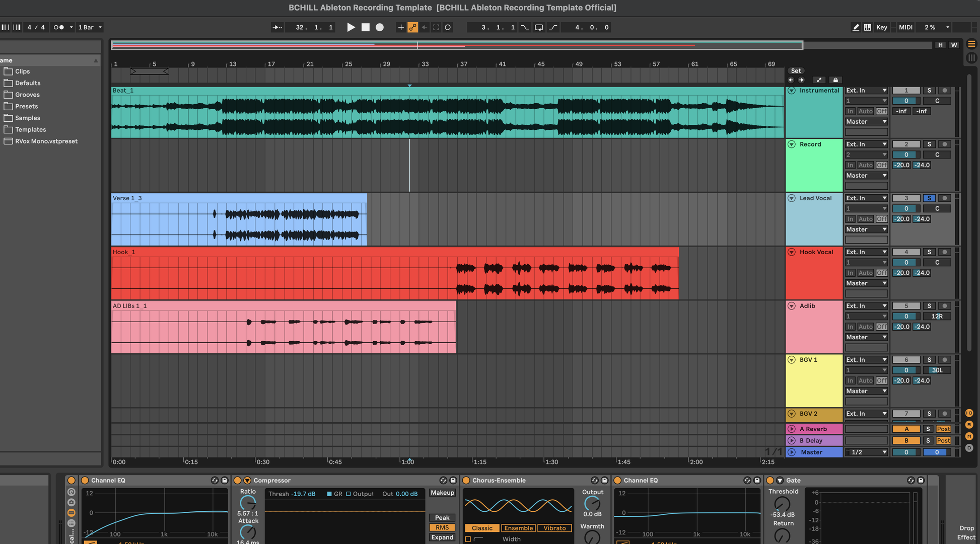This screenshot has height=544, width=980.
Task: Click the Arrangement Record button
Action: click(x=380, y=27)
